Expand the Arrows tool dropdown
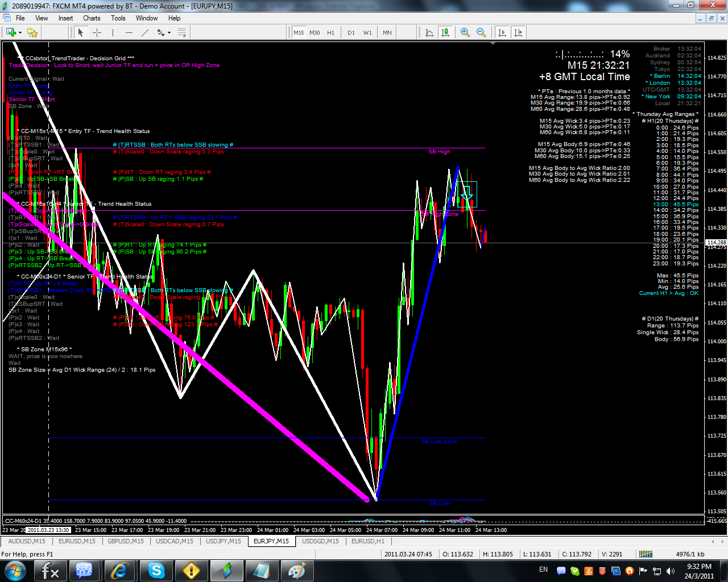 pos(168,32)
